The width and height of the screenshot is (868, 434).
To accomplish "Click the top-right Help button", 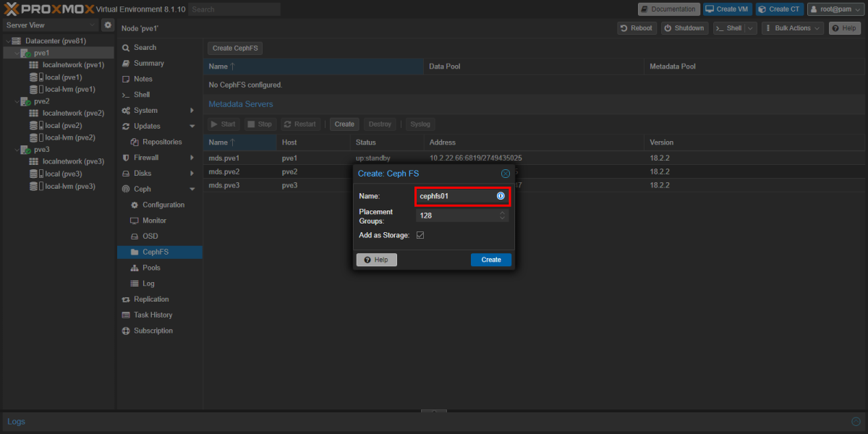I will point(845,28).
